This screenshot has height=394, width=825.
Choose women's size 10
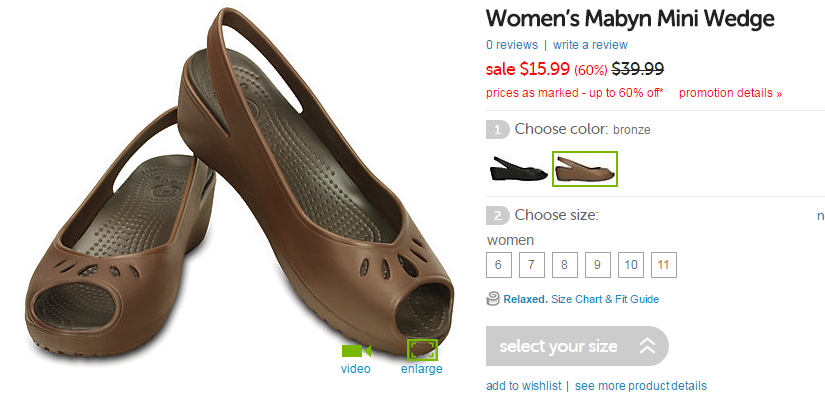(x=631, y=265)
